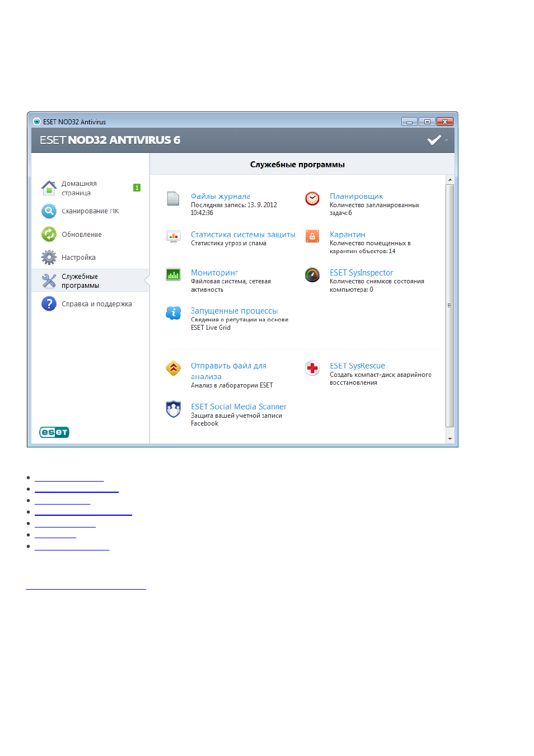Click the protection status checkmark in header
This screenshot has width=534, height=756.
434,140
